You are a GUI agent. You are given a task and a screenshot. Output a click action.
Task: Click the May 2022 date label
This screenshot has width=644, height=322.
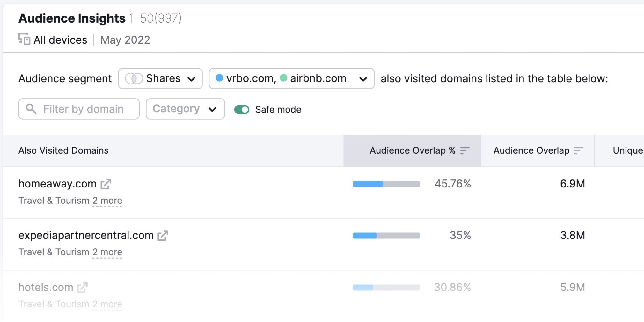[125, 40]
